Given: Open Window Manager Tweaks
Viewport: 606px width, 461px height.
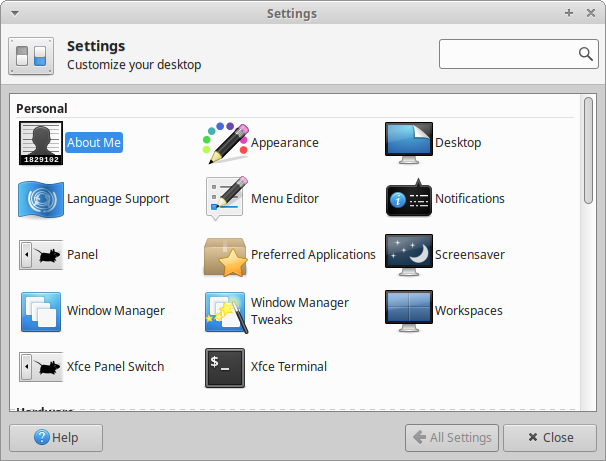Looking at the screenshot, I should coord(226,311).
